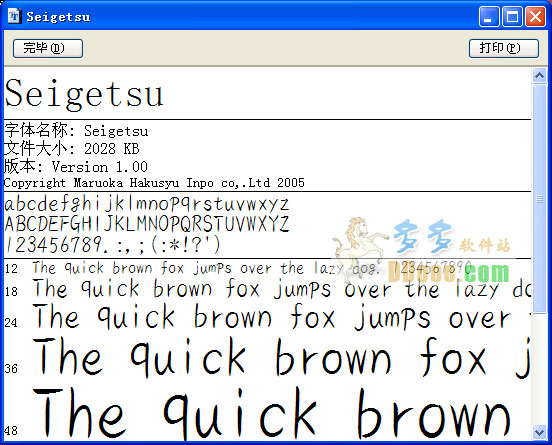Click the 版本: Version 1.00 line
Image resolution: width=552 pixels, height=445 pixels.
point(76,166)
